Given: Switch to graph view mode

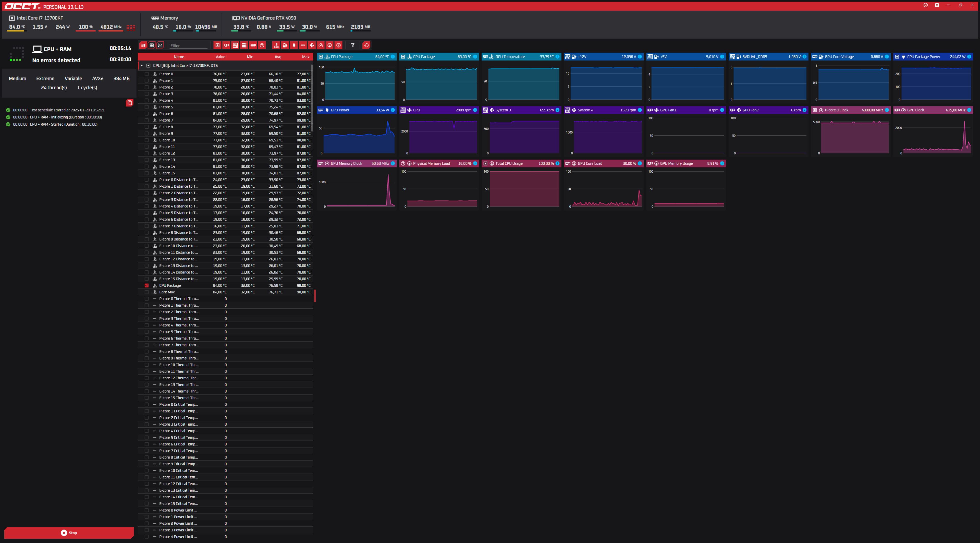Looking at the screenshot, I should click(x=161, y=45).
